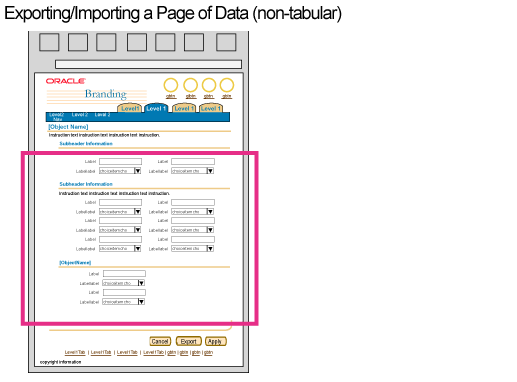The height and width of the screenshot is (382, 517).
Task: Click the first gbtn footer link
Action: 171,352
